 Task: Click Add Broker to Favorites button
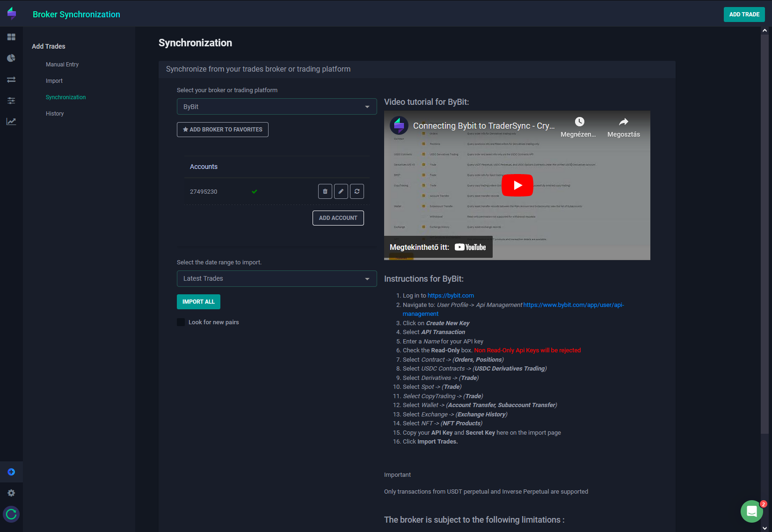(x=223, y=130)
